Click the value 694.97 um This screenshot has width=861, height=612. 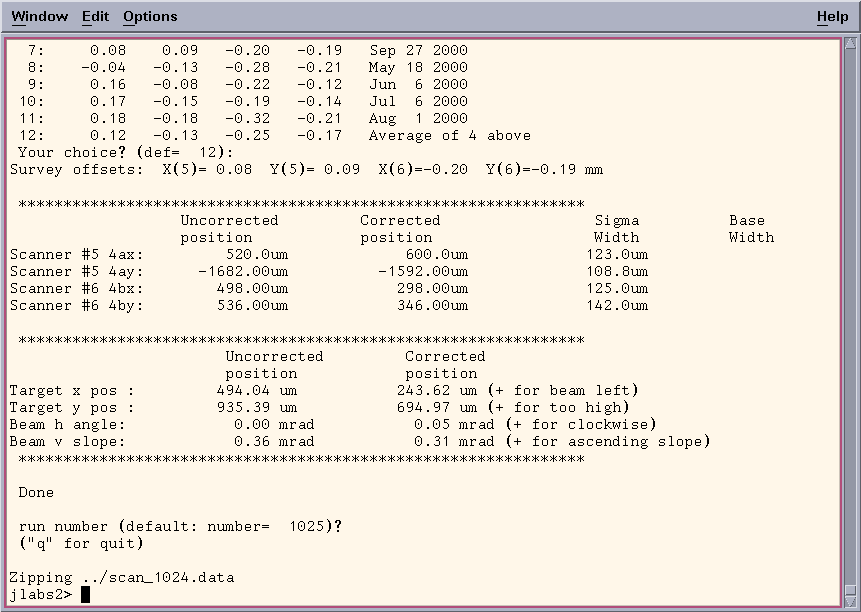click(x=437, y=408)
